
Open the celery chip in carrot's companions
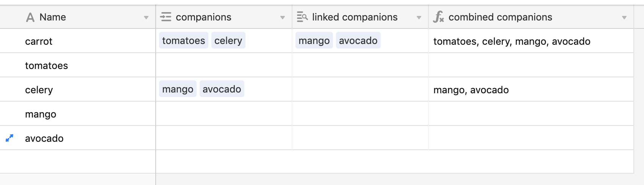(x=228, y=41)
